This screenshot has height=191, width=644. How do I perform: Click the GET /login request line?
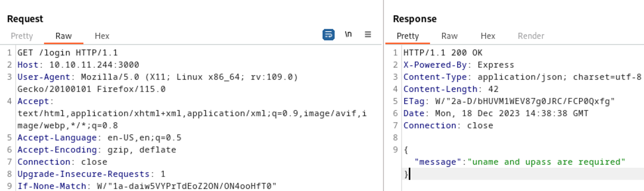tap(68, 53)
